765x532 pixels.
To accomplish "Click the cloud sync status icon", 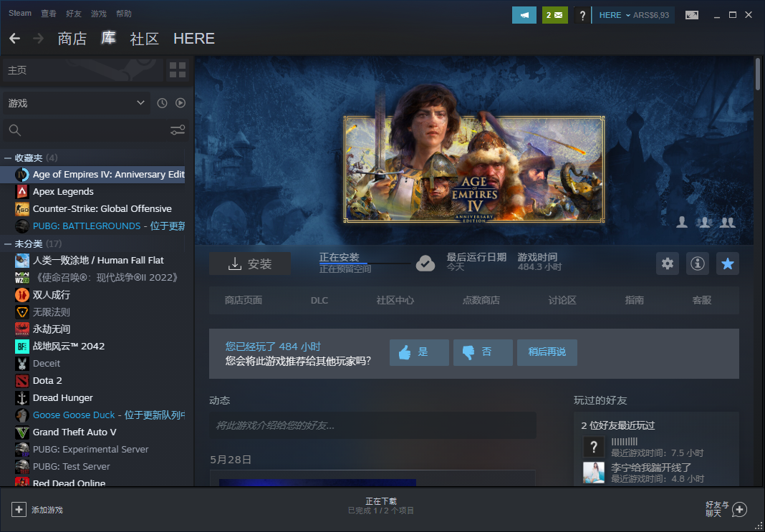I will pos(425,263).
